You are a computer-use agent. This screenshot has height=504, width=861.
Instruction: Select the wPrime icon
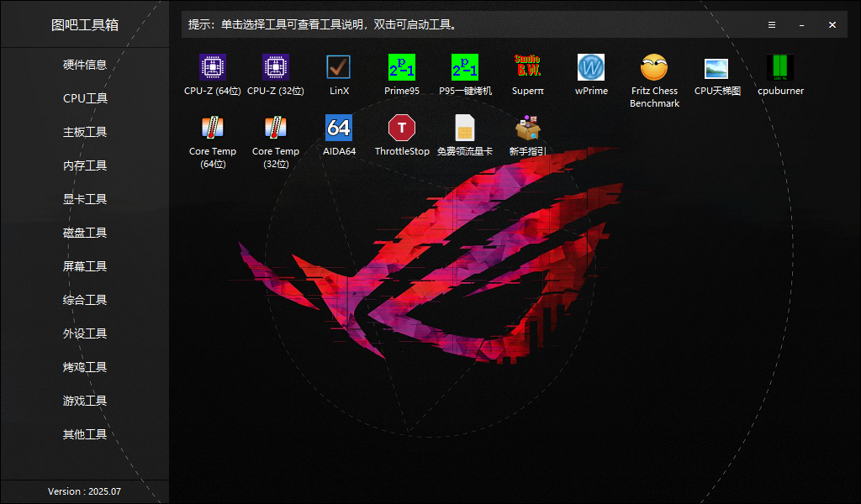pyautogui.click(x=591, y=67)
